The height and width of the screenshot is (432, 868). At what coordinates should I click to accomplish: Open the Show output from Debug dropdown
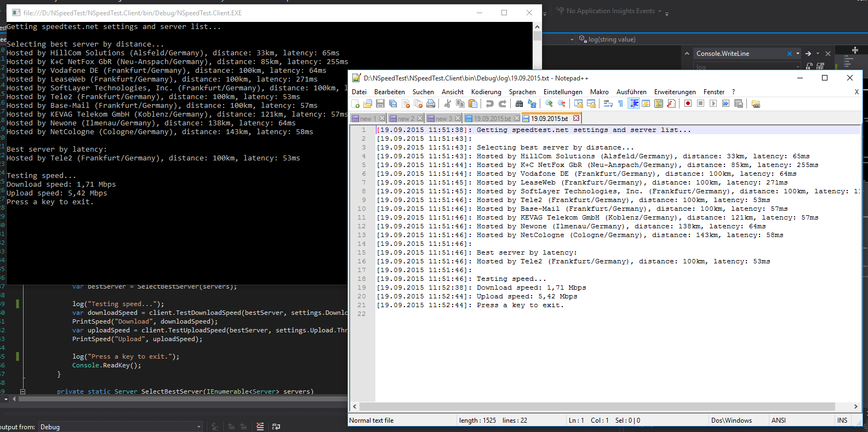(x=121, y=427)
